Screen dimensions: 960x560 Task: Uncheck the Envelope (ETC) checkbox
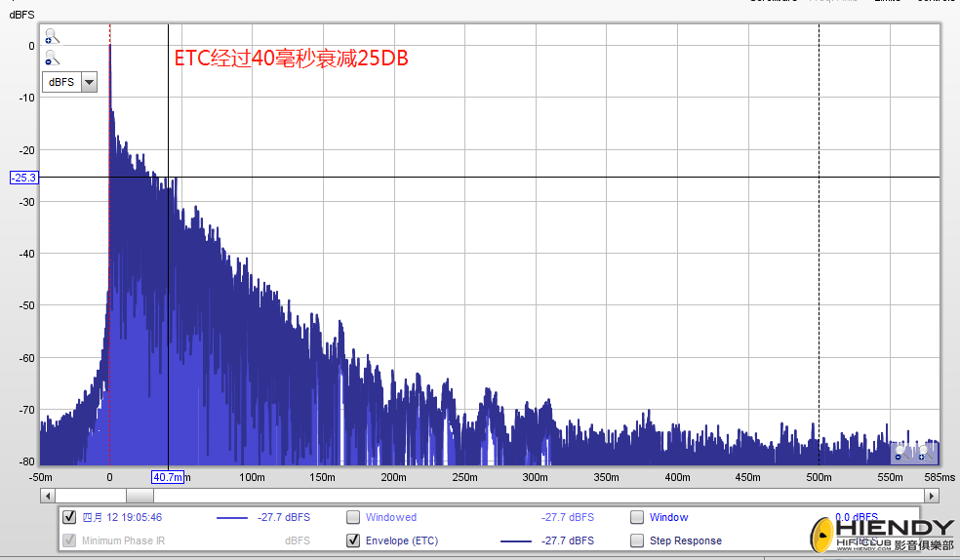pos(353,540)
